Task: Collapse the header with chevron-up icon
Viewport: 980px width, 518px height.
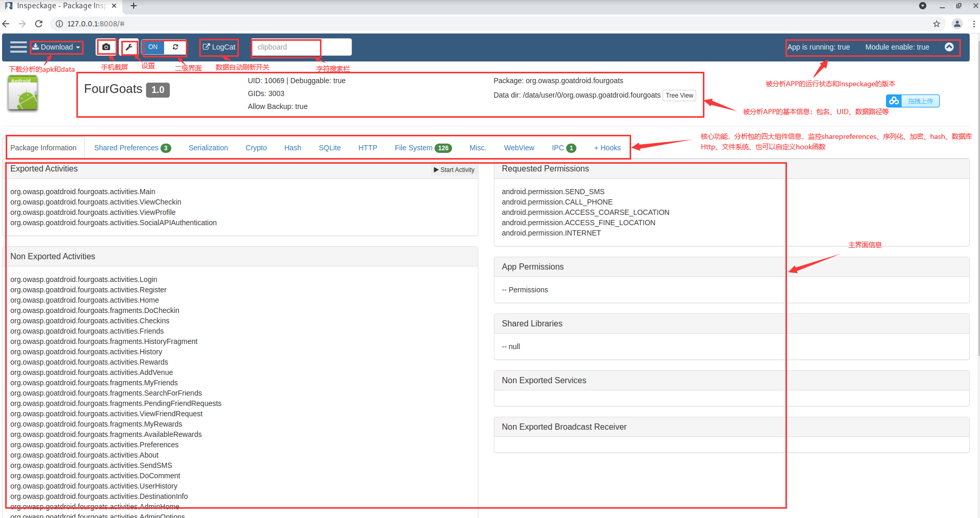Action: click(949, 47)
